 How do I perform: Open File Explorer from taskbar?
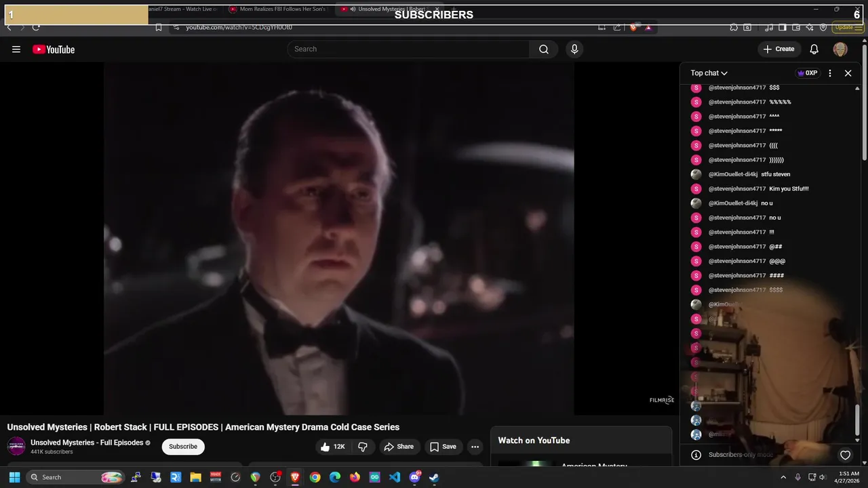click(196, 477)
